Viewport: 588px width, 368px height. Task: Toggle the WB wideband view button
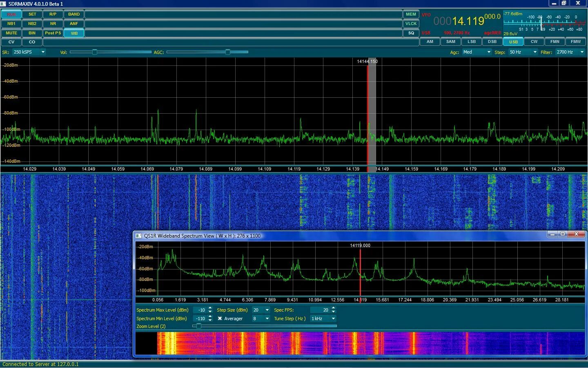coord(74,33)
